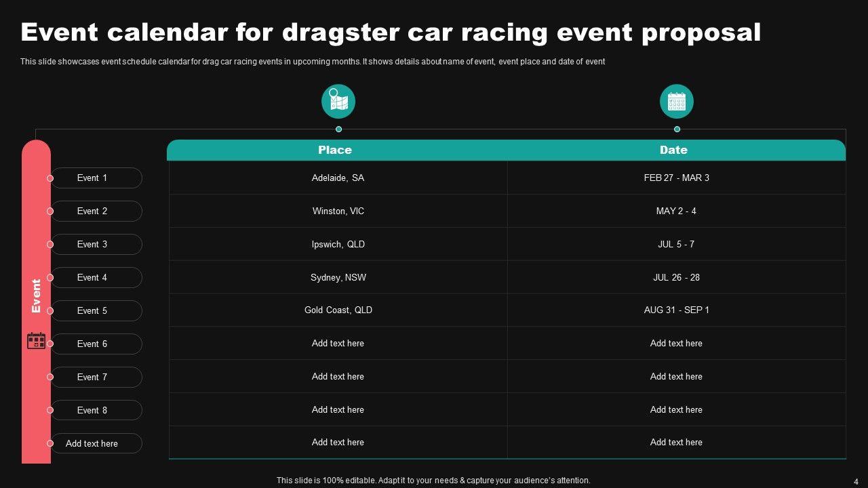
Task: Select the Date column header
Action: [673, 150]
